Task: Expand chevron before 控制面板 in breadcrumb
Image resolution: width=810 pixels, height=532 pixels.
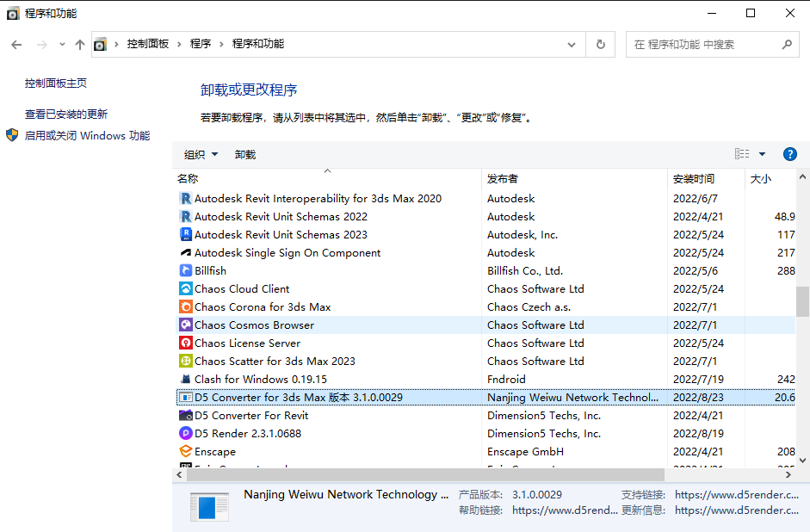Action: [x=116, y=45]
